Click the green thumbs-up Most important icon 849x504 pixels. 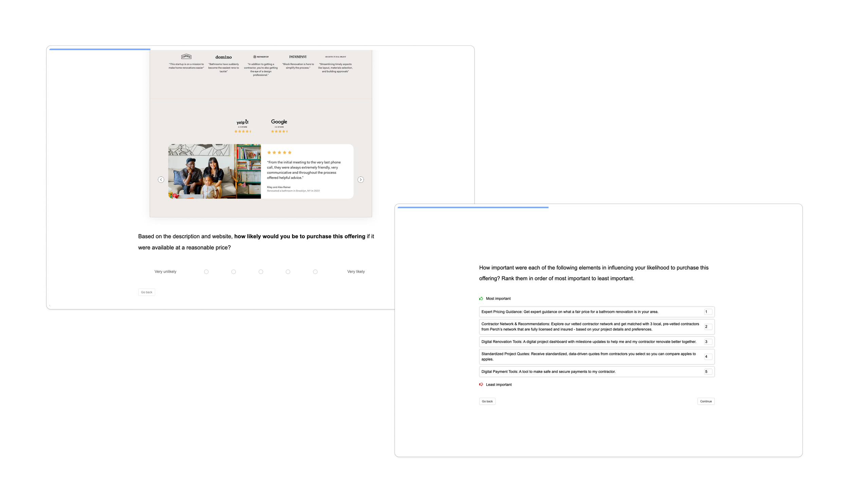pyautogui.click(x=481, y=299)
